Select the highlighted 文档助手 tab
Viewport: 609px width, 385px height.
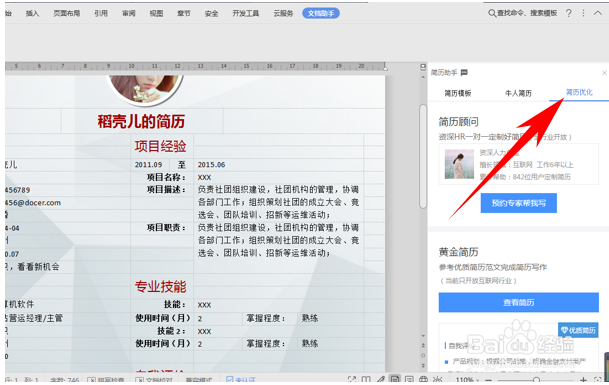pos(321,14)
